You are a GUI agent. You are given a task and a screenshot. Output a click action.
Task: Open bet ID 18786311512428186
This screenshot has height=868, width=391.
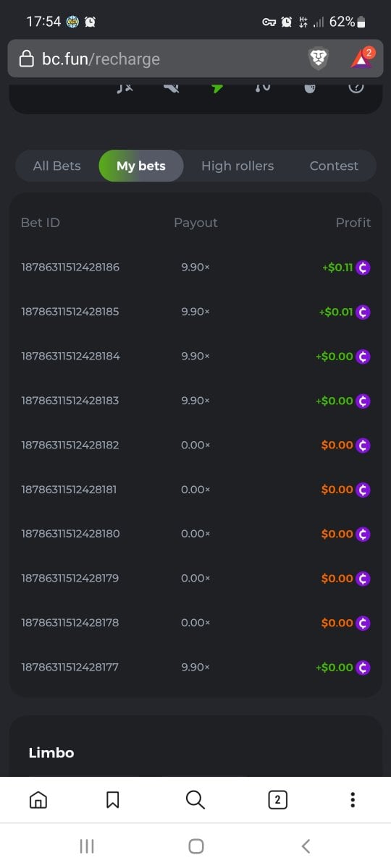(70, 267)
